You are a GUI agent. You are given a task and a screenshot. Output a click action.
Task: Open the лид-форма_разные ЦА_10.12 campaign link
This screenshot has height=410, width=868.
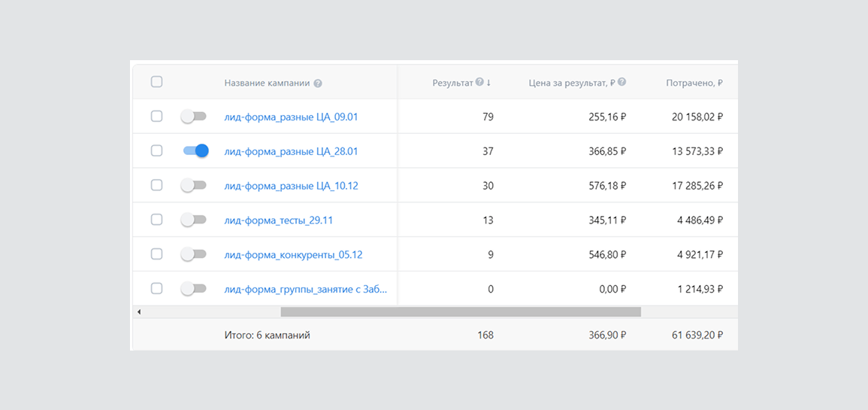[291, 185]
